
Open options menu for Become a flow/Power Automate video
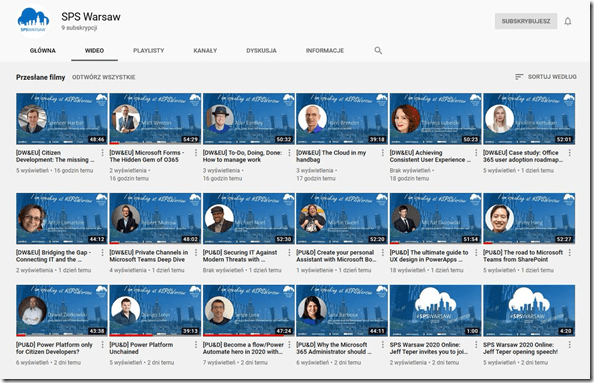click(289, 345)
